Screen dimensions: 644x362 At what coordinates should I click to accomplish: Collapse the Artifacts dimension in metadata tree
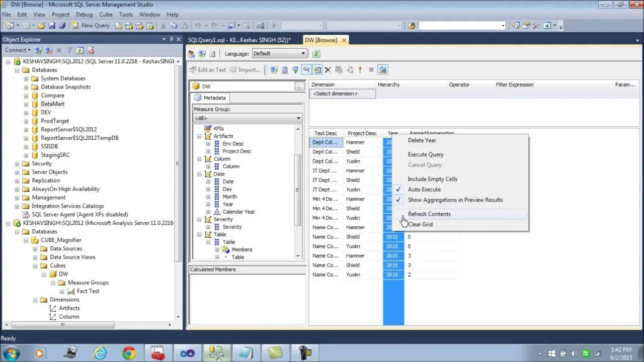[199, 136]
